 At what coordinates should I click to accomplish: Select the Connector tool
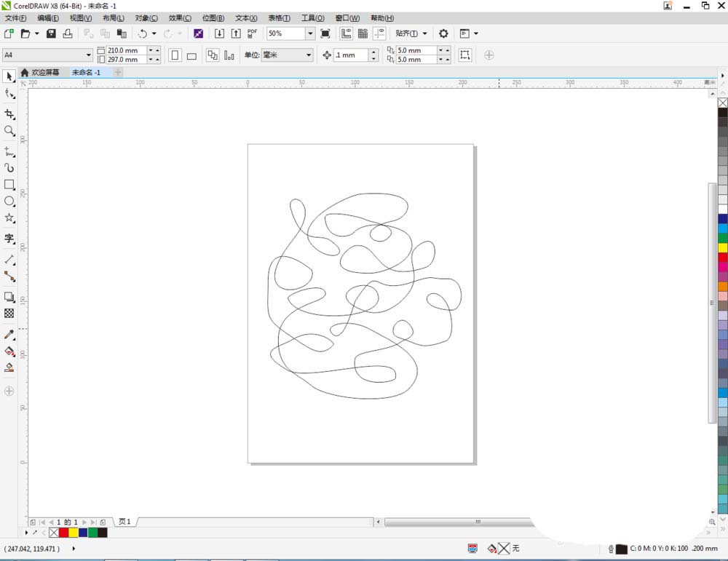tap(9, 276)
